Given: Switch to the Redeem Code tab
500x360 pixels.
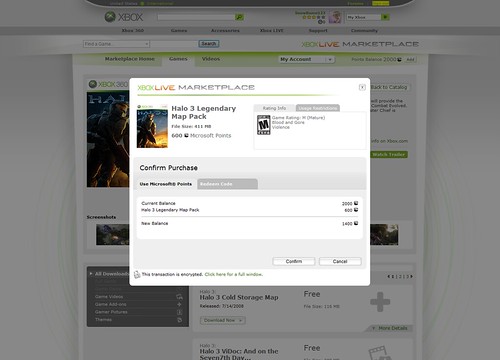Looking at the screenshot, I should click(x=227, y=184).
